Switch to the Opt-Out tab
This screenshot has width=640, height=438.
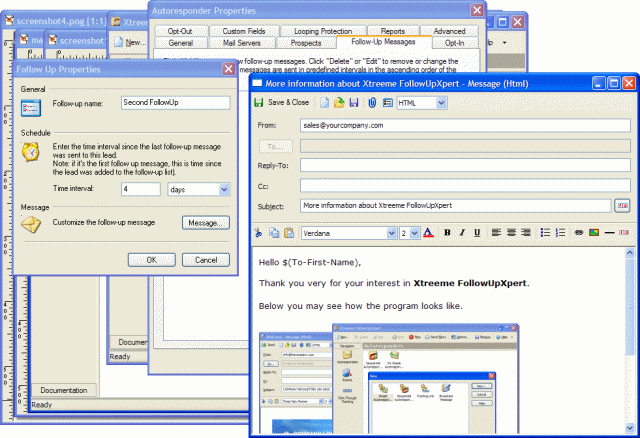click(180, 31)
